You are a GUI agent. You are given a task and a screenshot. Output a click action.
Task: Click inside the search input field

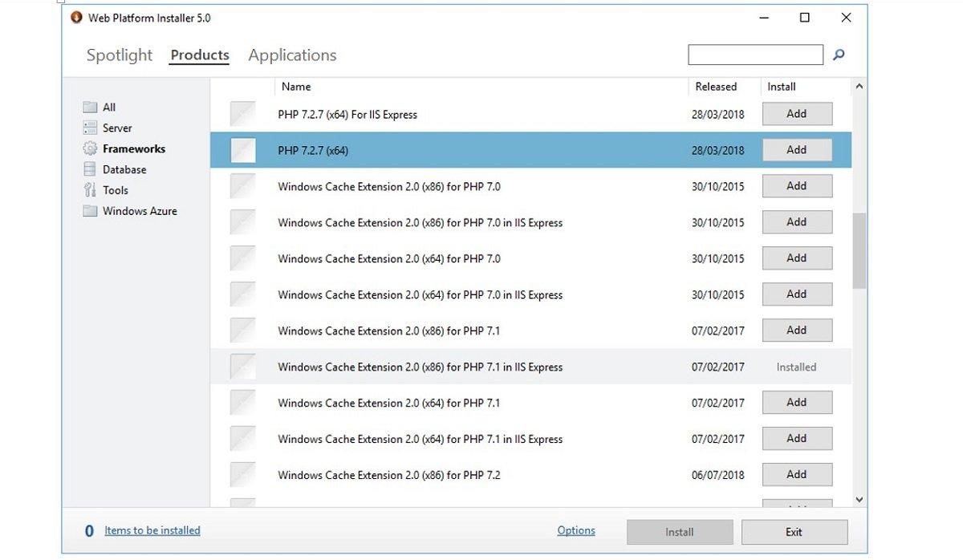coord(756,55)
